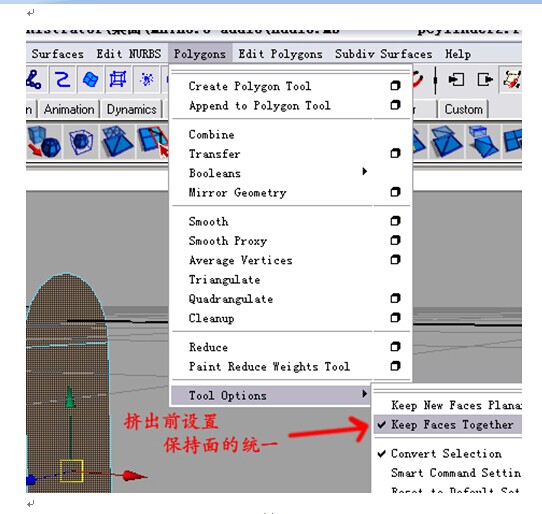
Task: Click the wireframe sphere cube shelf icon
Action: pos(81,142)
